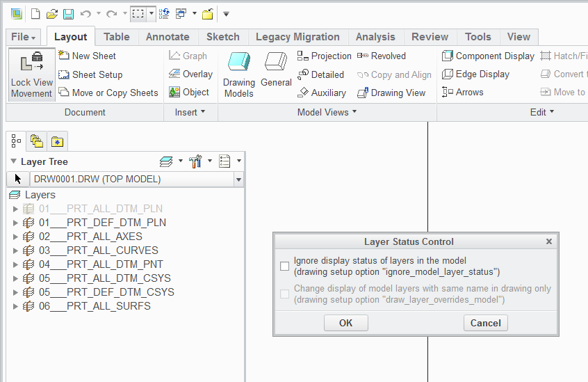Open Drawing View properties
This screenshot has width=588, height=382.
(x=391, y=93)
